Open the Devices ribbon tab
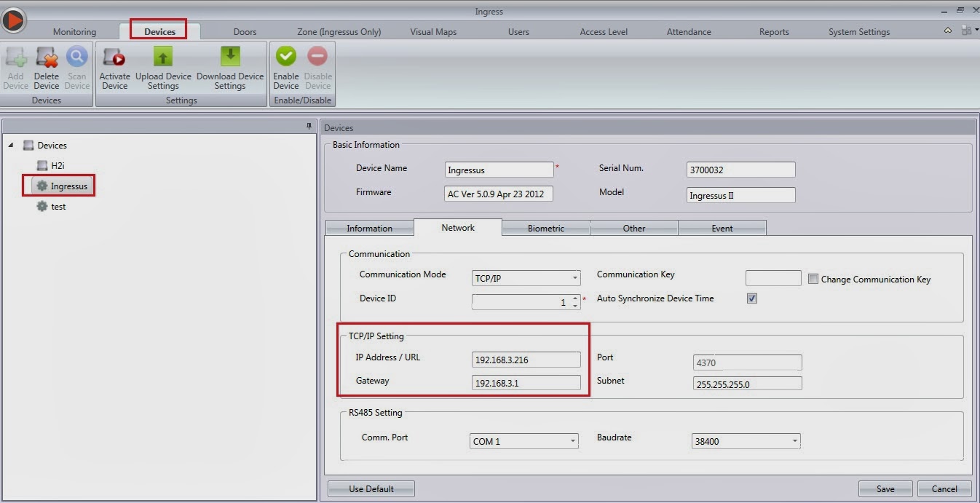 (159, 31)
